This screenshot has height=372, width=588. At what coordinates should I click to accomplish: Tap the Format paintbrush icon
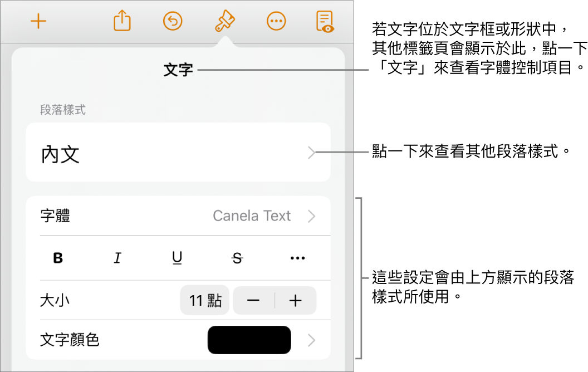pos(224,21)
